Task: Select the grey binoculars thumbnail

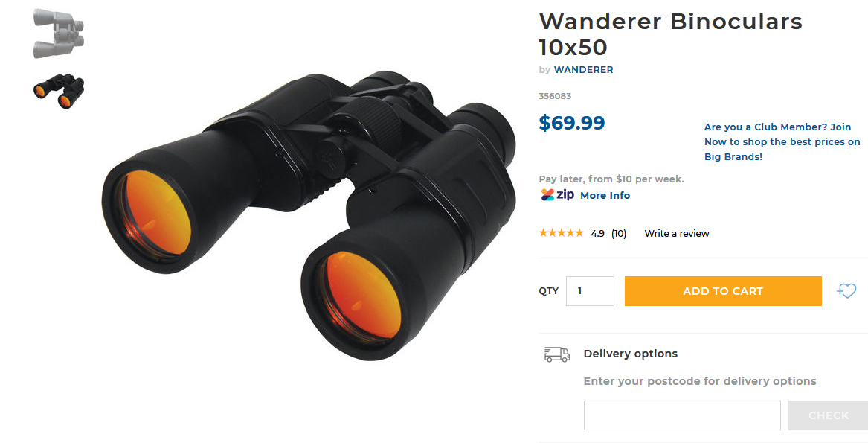Action: (x=59, y=34)
